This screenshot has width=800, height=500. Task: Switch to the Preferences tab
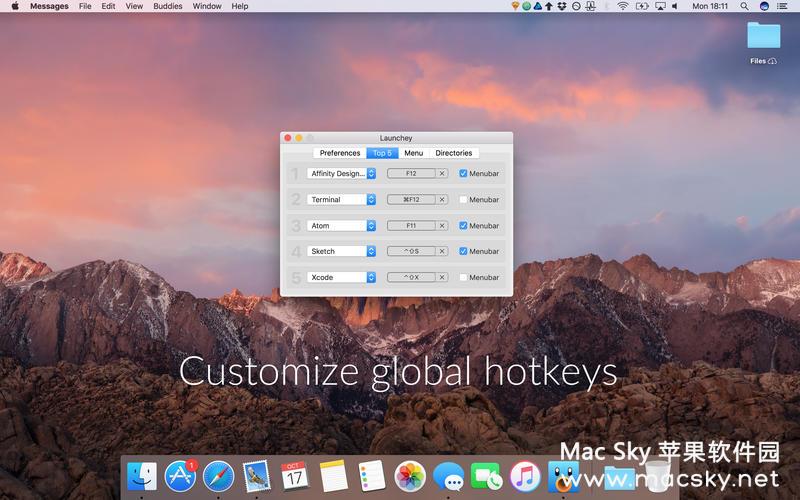[x=340, y=153]
